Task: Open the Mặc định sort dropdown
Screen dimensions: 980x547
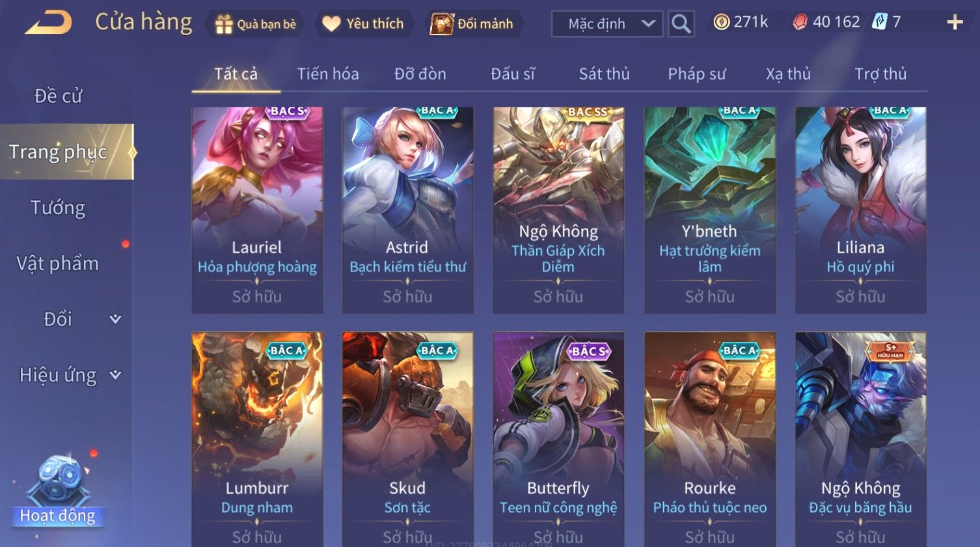Action: click(x=606, y=24)
